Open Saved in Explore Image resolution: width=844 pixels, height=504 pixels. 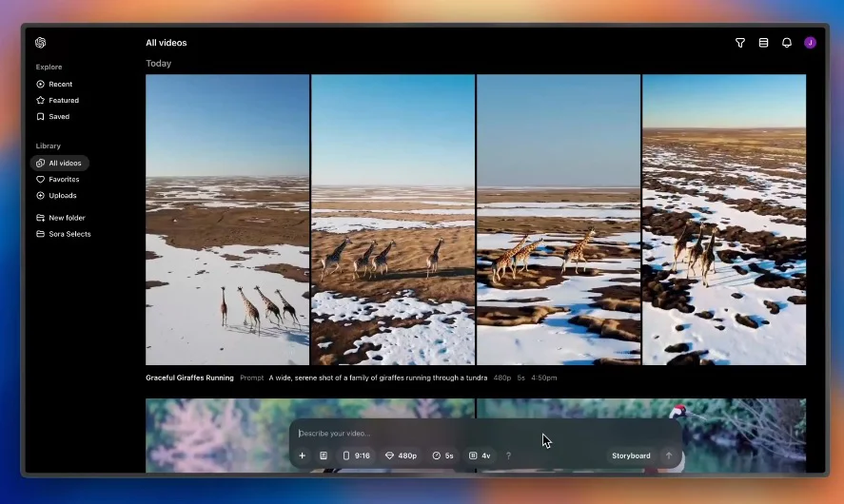pos(52,116)
